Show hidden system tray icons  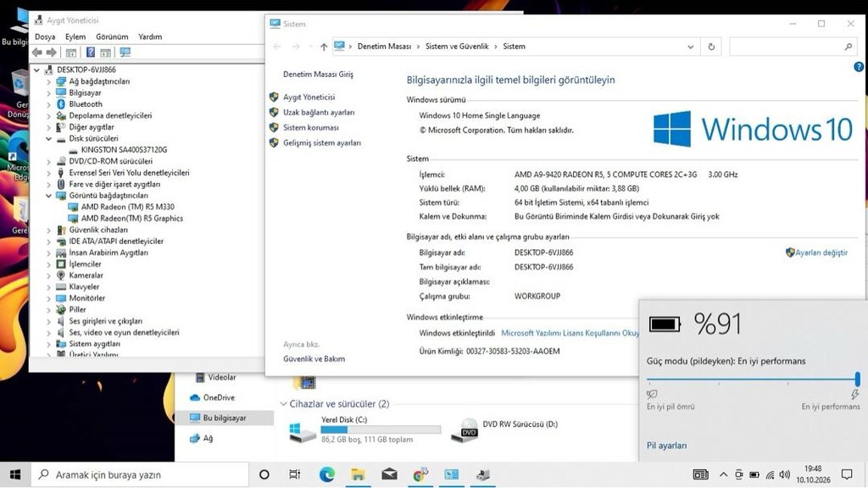(723, 474)
